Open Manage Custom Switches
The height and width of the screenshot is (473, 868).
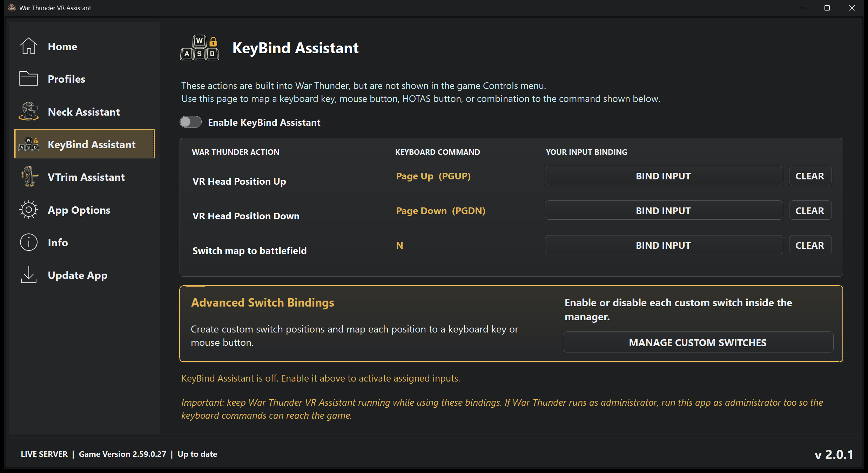pos(698,342)
